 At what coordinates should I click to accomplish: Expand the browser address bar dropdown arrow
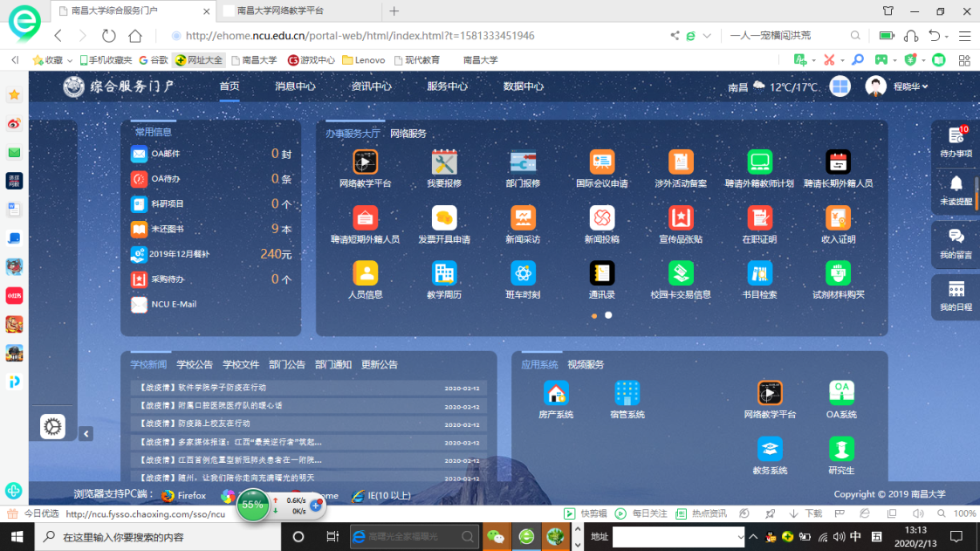coord(707,36)
